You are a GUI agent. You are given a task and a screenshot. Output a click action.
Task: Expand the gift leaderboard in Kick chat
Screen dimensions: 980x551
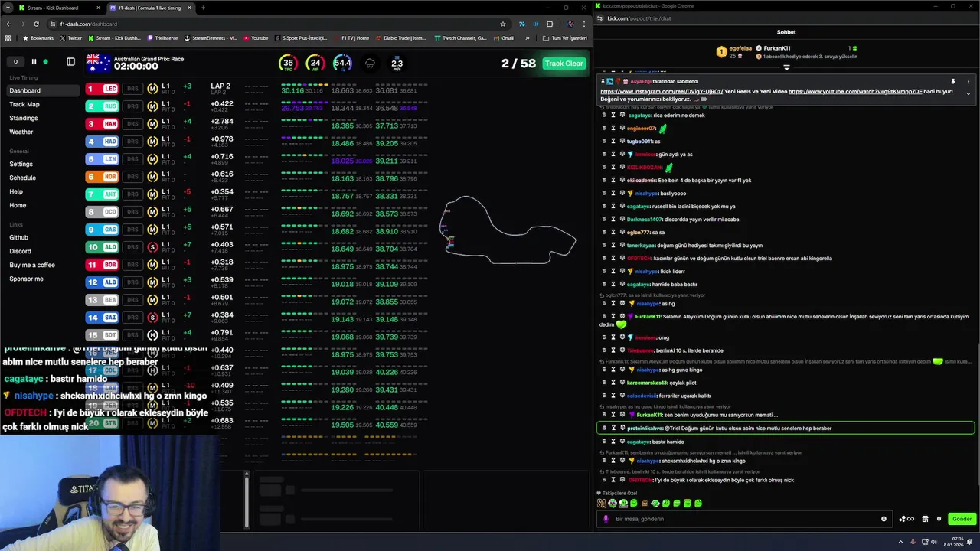[786, 67]
